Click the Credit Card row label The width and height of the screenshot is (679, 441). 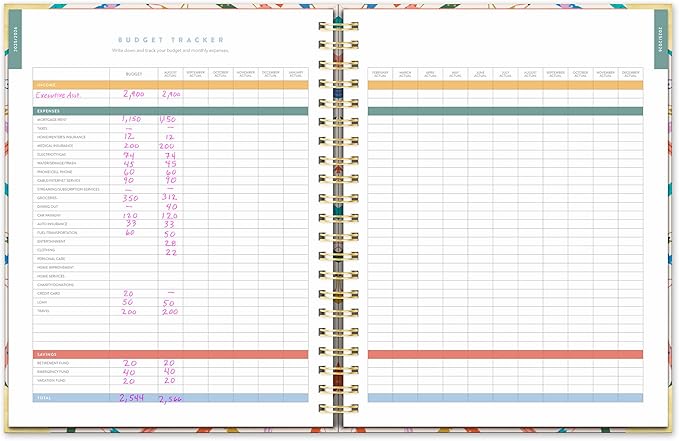pyautogui.click(x=48, y=293)
